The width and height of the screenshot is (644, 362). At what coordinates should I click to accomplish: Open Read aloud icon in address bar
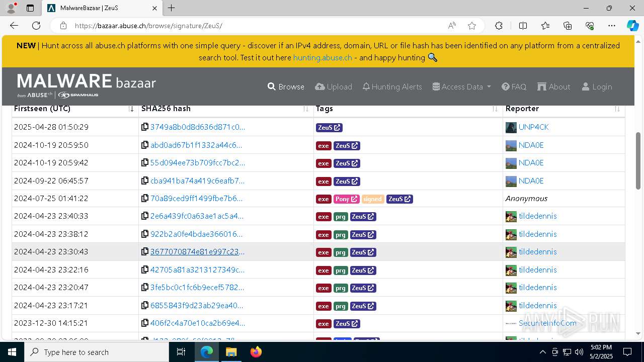[452, 26]
